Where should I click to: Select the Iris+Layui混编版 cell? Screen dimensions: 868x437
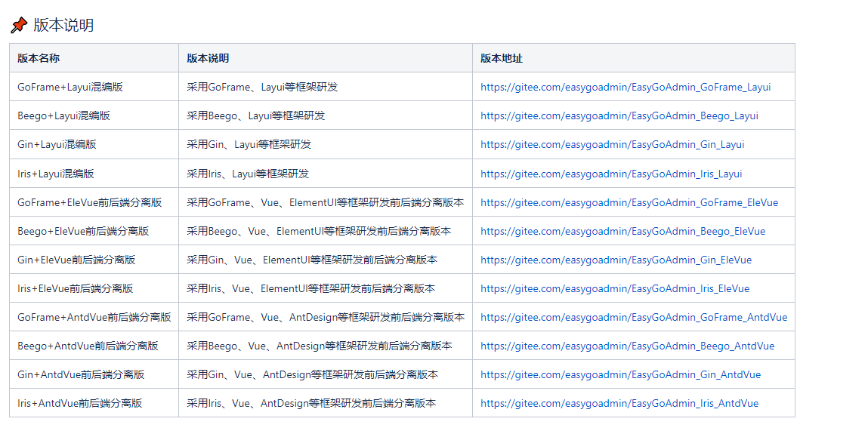point(94,174)
